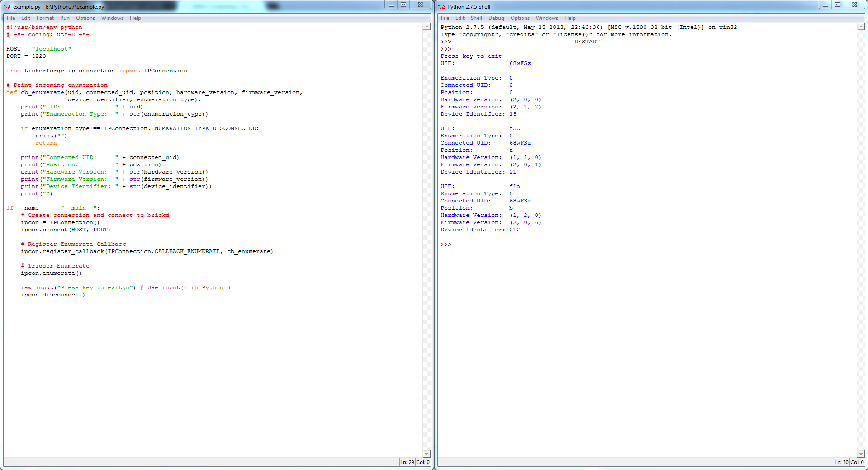Image resolution: width=868 pixels, height=470 pixels.
Task: Open the Debug menu in shell
Action: point(496,18)
